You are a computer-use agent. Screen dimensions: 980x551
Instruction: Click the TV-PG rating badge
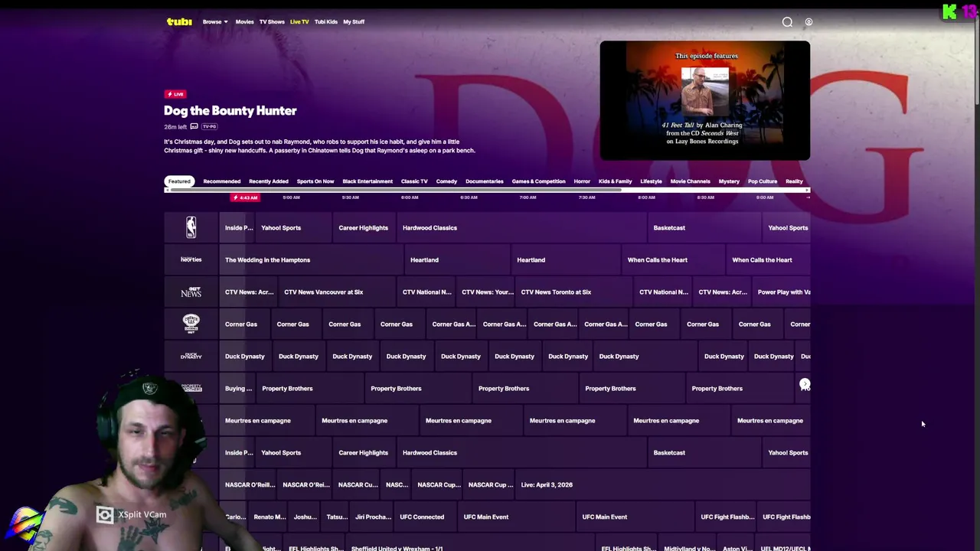(209, 126)
